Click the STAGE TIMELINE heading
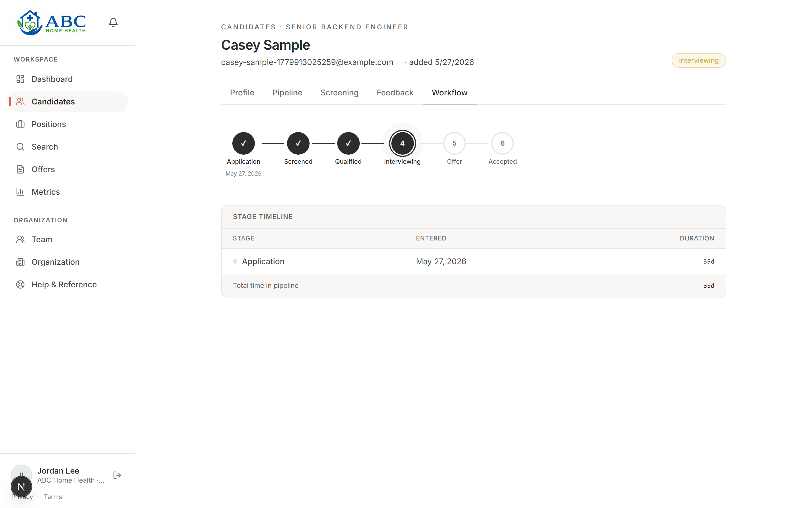This screenshot has width=812, height=508. [x=263, y=217]
